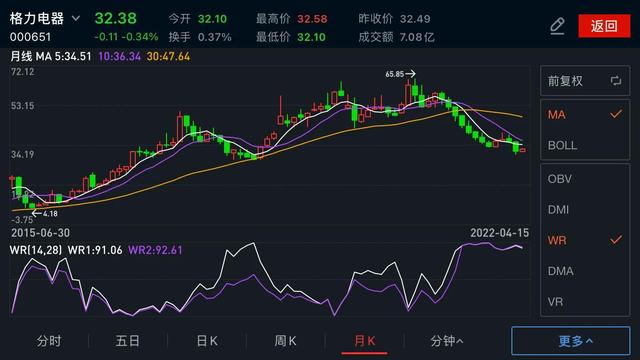Switch to the 日K tab
Image resolution: width=640 pixels, height=360 pixels.
point(207,341)
